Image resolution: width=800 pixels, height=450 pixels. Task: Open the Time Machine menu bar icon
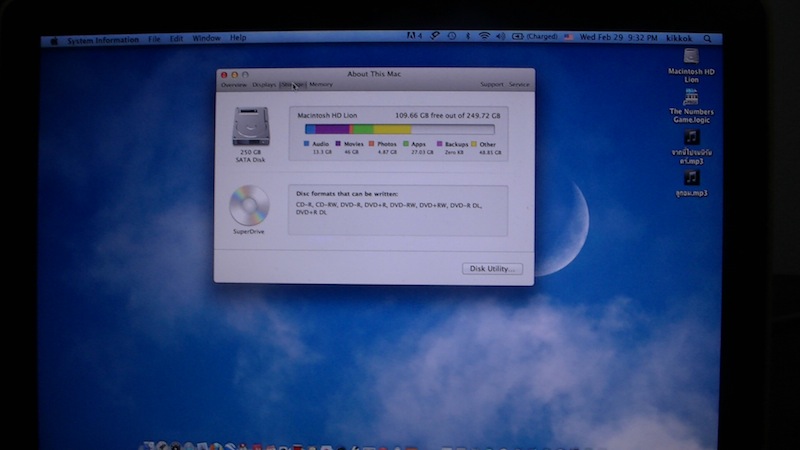(452, 36)
